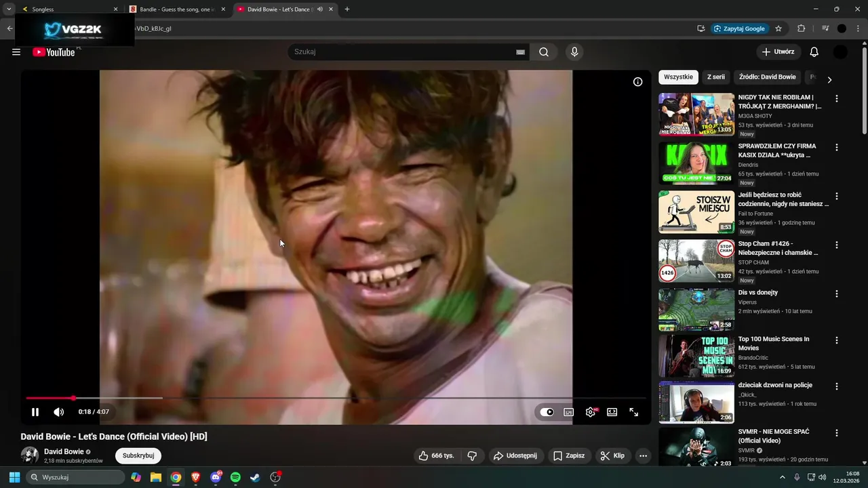This screenshot has width=868, height=488.
Task: Open Steam from the taskbar
Action: (x=255, y=477)
